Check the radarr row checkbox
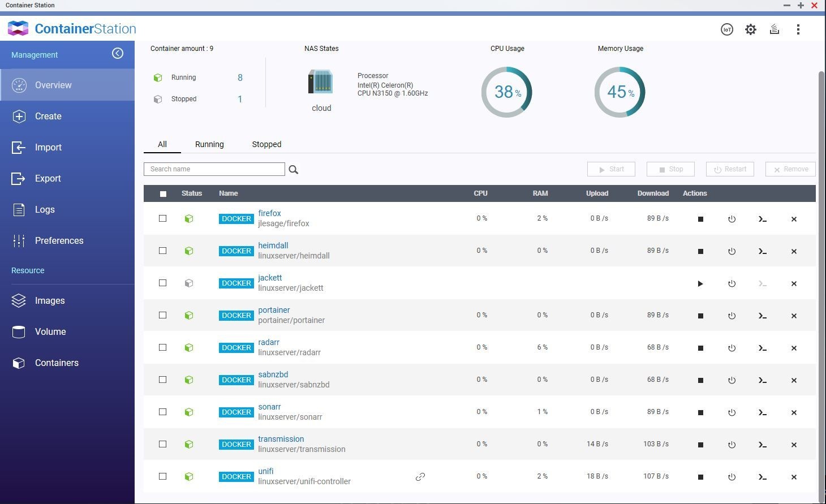This screenshot has height=504, width=826. point(162,347)
